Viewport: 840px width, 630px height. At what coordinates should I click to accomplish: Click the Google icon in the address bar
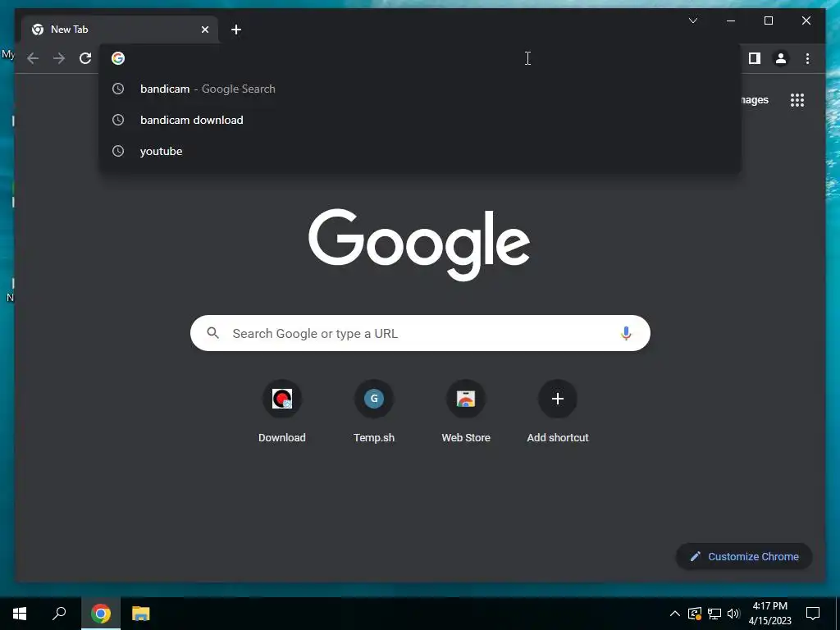(118, 58)
